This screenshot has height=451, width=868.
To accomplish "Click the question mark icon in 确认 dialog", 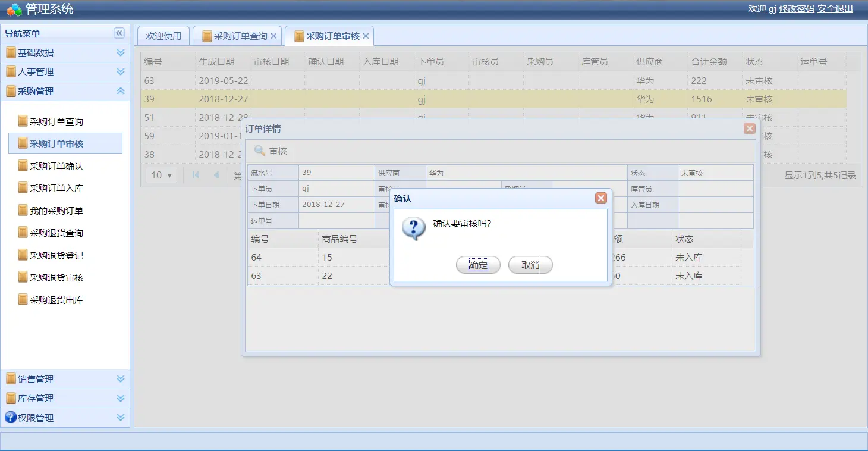I will point(414,228).
